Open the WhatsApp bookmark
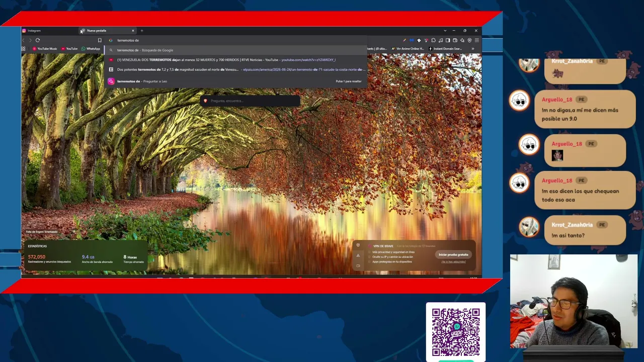The width and height of the screenshot is (644, 362). pyautogui.click(x=91, y=49)
